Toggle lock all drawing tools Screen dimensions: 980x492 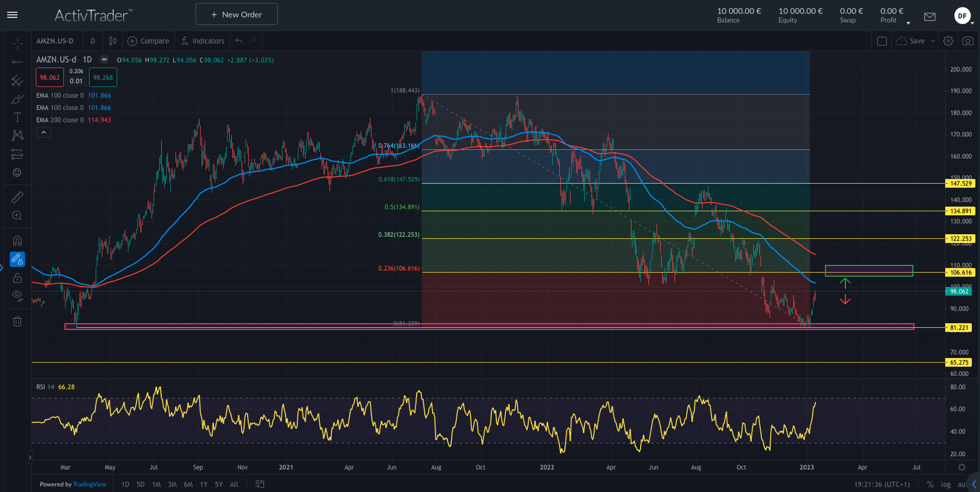[17, 278]
